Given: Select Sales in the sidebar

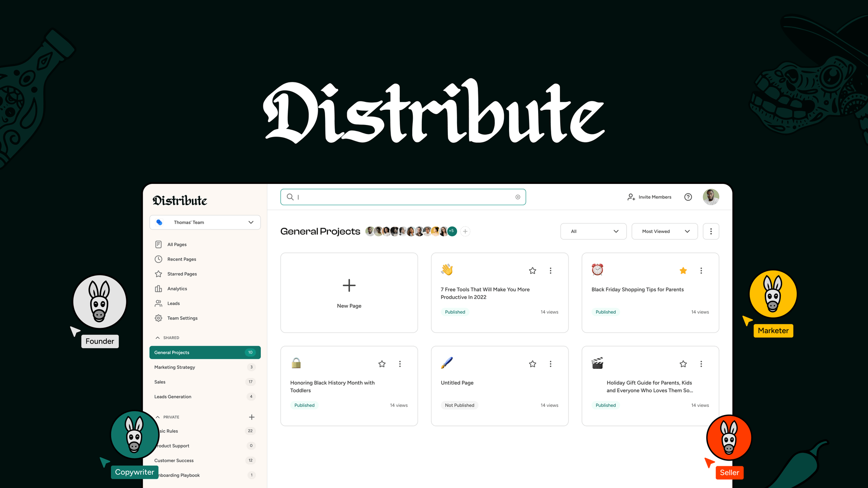Looking at the screenshot, I should pyautogui.click(x=159, y=382).
